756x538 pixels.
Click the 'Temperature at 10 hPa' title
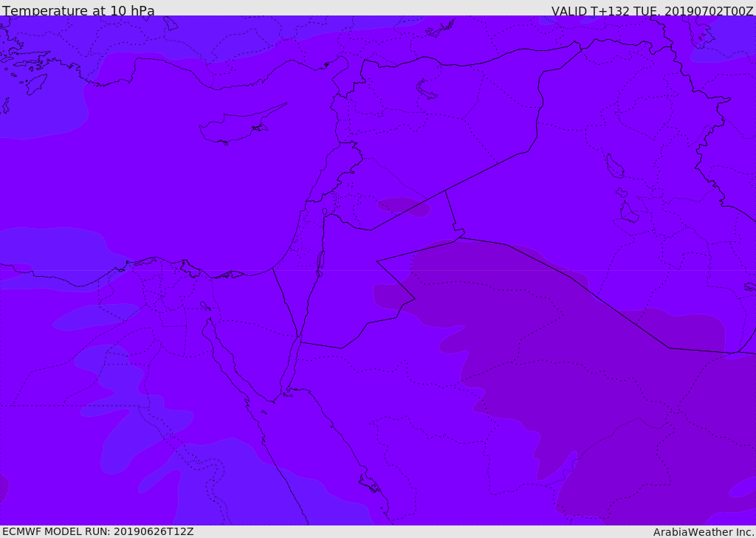(78, 10)
